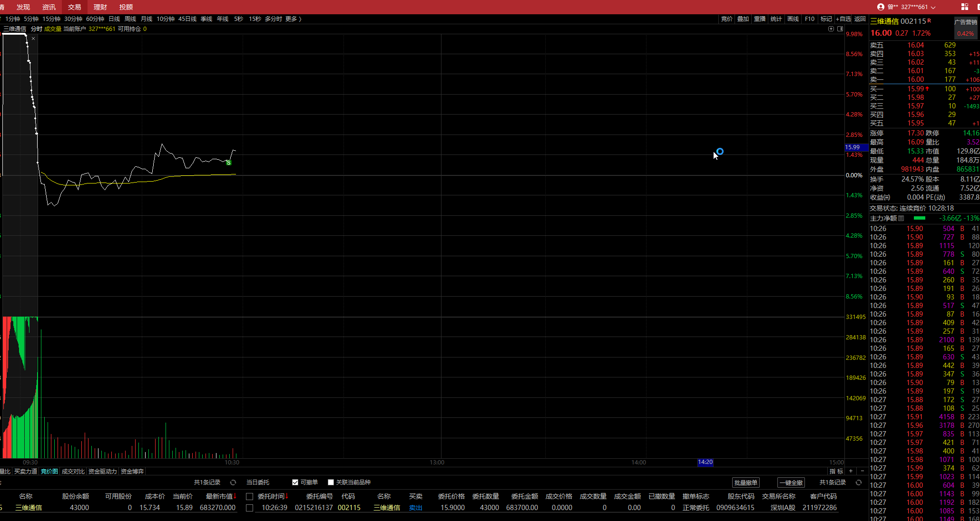Check the order row checkbox for 10:26:39
980x521 pixels.
coord(249,508)
